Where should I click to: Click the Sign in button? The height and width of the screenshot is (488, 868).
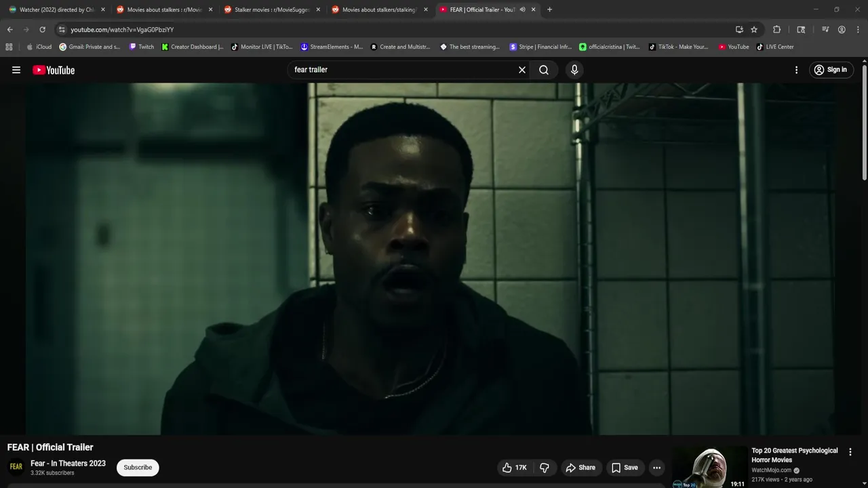click(831, 70)
